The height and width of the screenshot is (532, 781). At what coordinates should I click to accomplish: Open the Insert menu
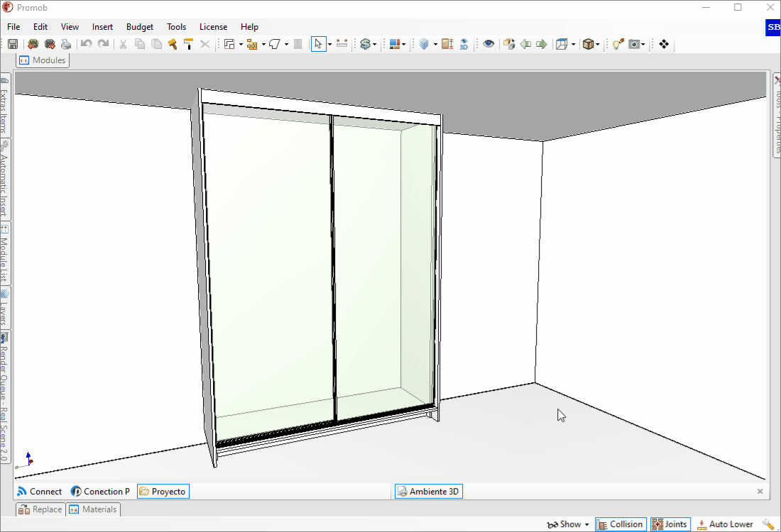(103, 27)
